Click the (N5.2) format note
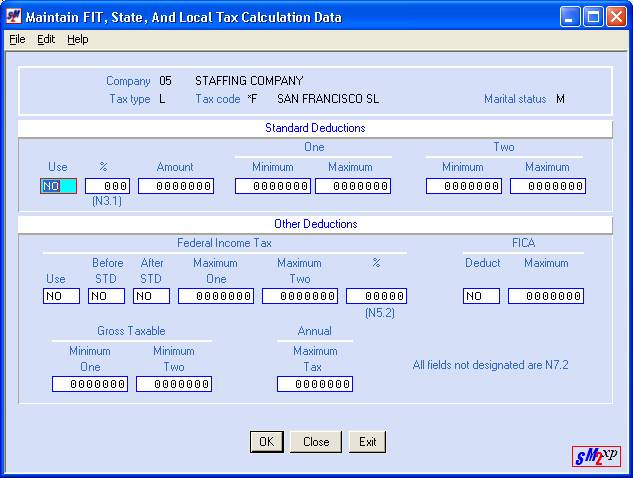The height and width of the screenshot is (478, 633). coord(380,313)
